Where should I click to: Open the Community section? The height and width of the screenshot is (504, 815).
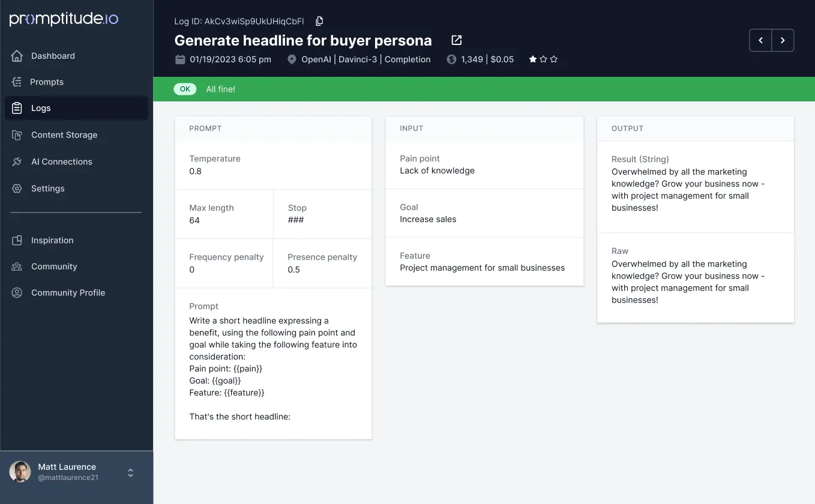click(x=53, y=266)
